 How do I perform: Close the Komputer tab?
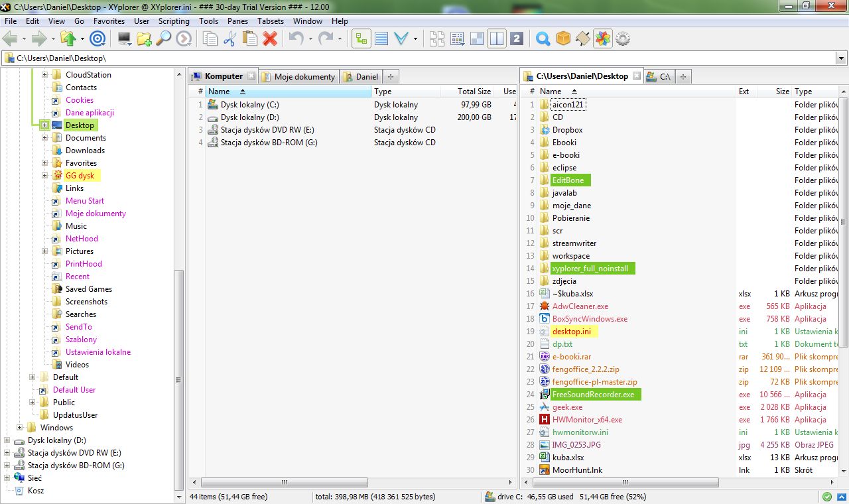point(251,76)
